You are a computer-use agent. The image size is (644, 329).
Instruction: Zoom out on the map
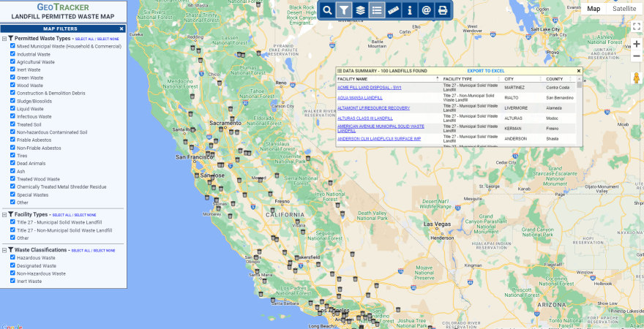click(x=636, y=56)
